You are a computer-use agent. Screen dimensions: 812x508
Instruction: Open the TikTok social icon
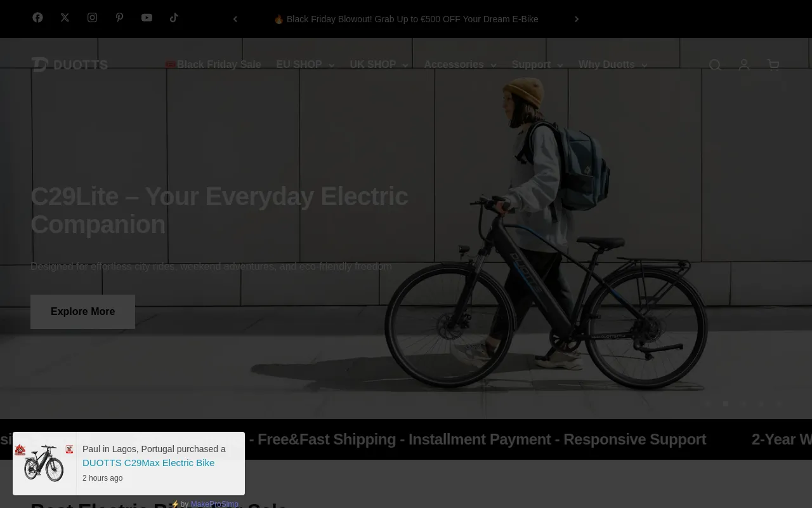pyautogui.click(x=174, y=18)
